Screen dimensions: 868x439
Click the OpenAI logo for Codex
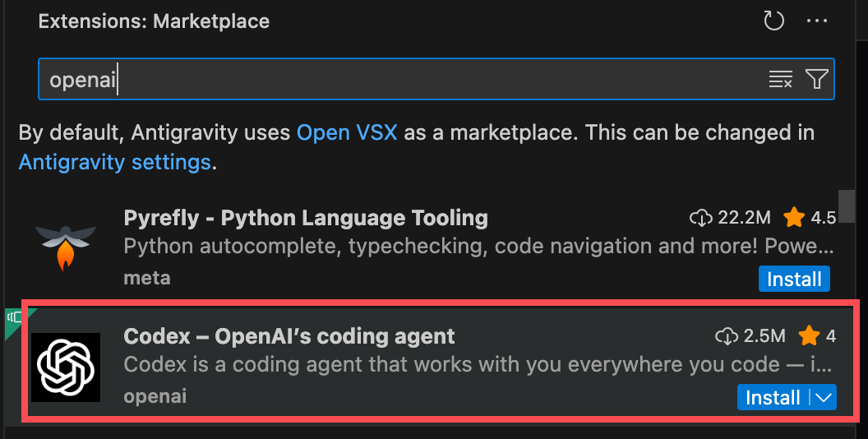(x=66, y=367)
